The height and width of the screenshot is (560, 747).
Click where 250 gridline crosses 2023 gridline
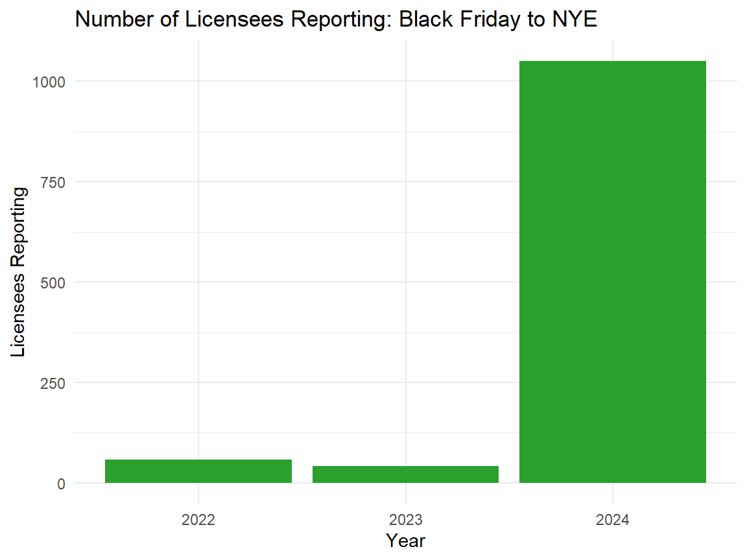click(405, 382)
